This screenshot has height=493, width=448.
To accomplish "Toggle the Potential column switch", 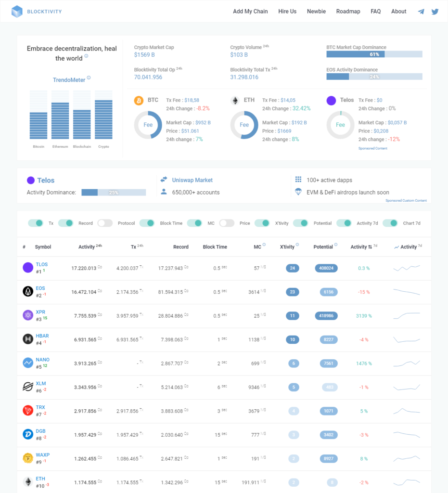I will click(301, 223).
